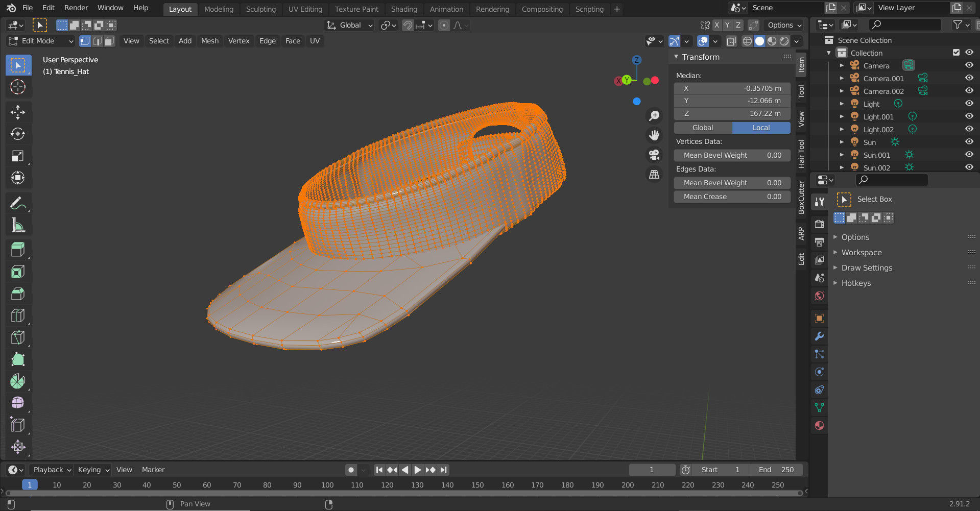Collapse the Transform panel
Viewport: 980px width, 511px height.
click(x=676, y=57)
